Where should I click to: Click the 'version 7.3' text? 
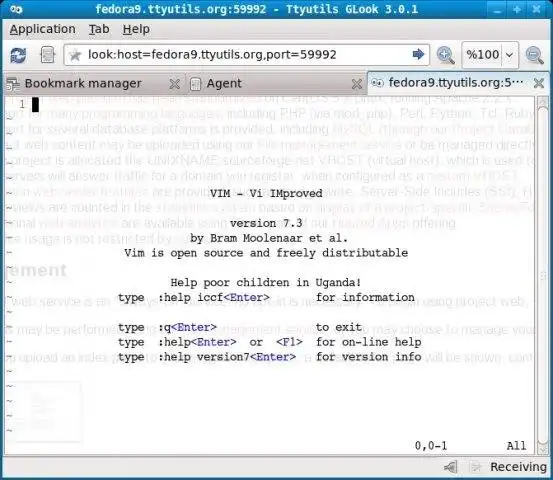(x=266, y=223)
